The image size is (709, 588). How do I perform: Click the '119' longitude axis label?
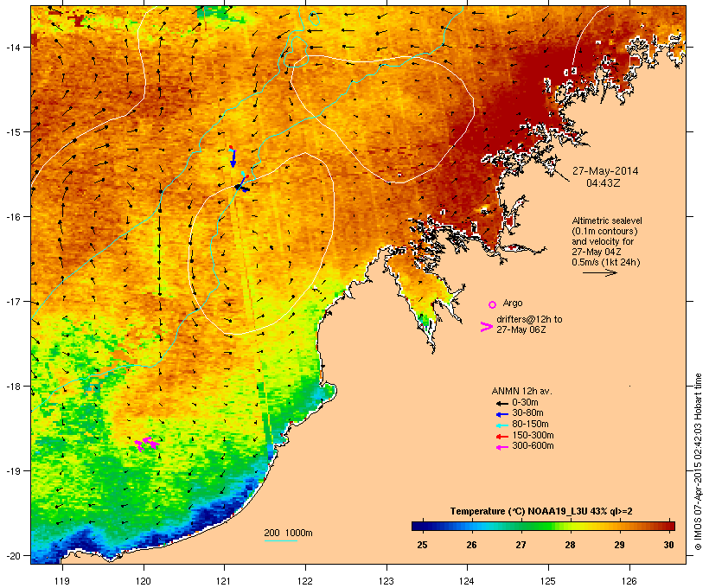click(x=62, y=581)
